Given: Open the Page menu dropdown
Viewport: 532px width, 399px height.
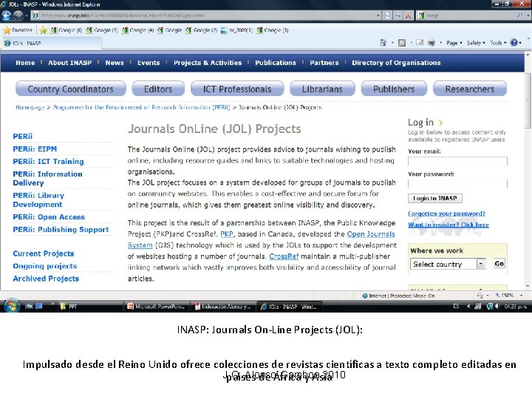Looking at the screenshot, I should (x=454, y=43).
